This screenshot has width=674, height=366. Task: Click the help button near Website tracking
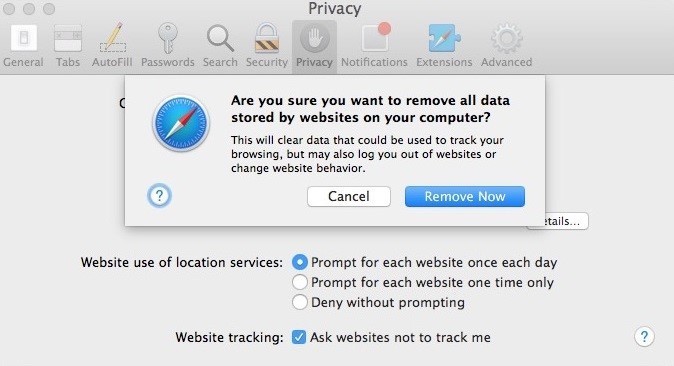[644, 336]
